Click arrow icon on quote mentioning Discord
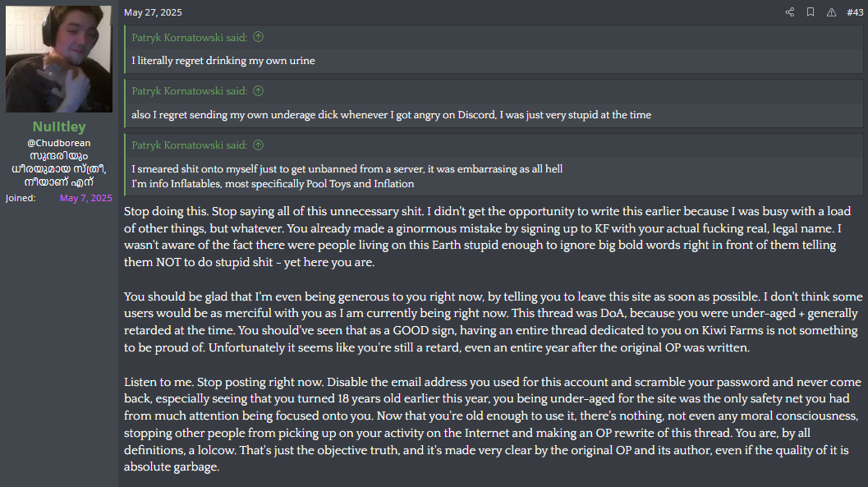The image size is (868, 487). (258, 91)
